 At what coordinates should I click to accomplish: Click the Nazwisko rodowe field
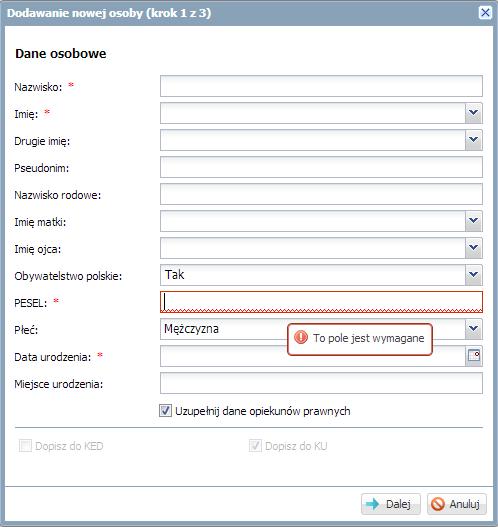tap(321, 194)
